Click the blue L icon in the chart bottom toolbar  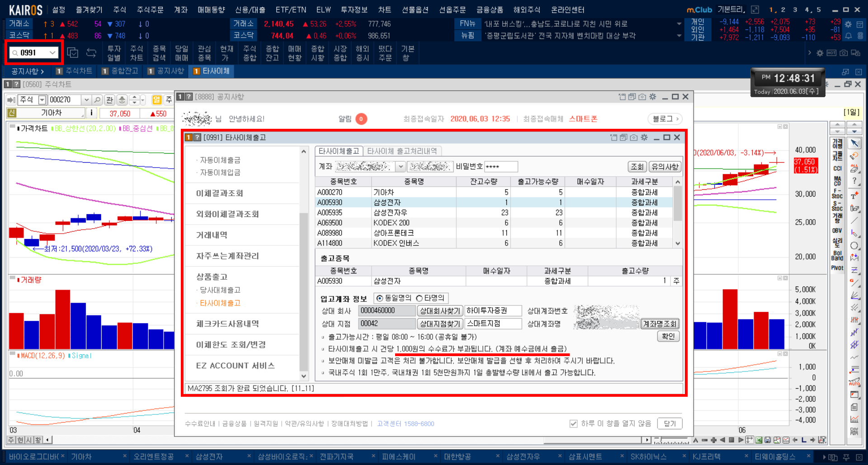coord(804,440)
